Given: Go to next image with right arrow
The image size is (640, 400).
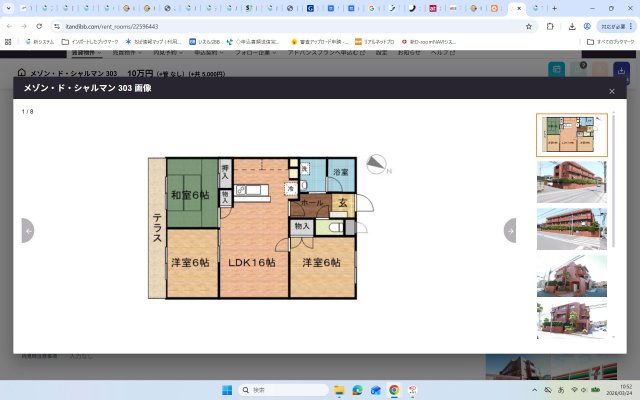Looking at the screenshot, I should (510, 231).
